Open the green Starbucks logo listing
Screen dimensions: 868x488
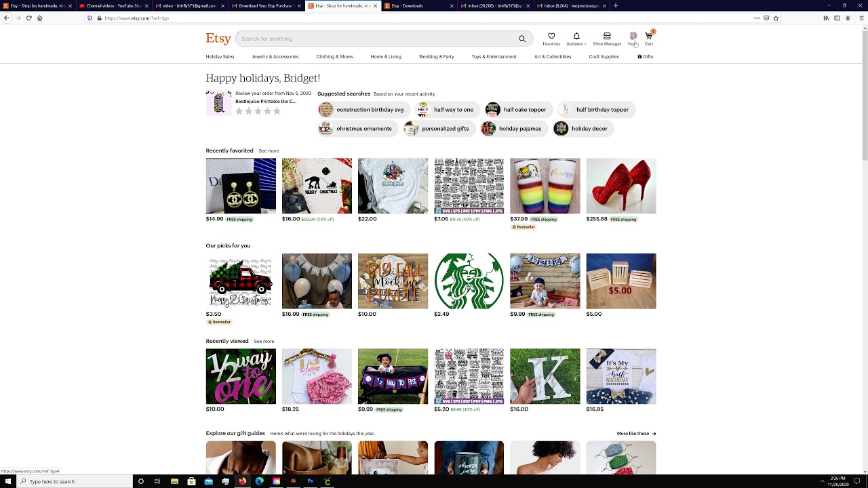click(x=469, y=281)
